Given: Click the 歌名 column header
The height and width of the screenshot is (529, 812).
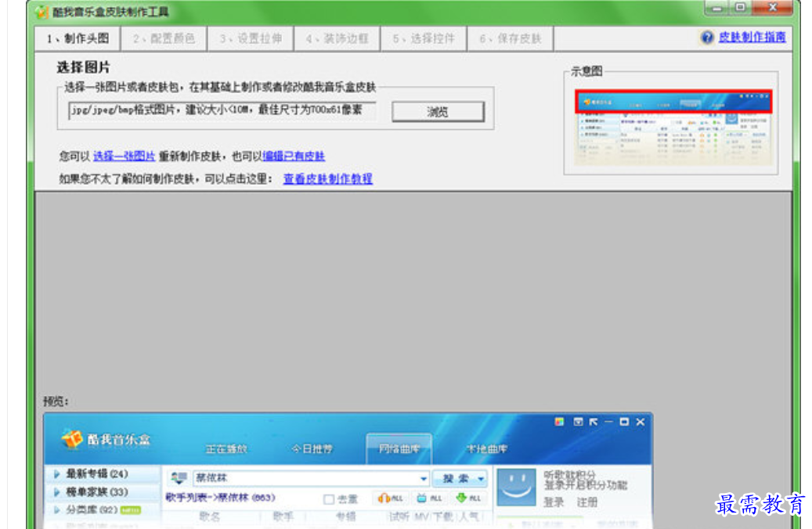Looking at the screenshot, I should pyautogui.click(x=210, y=516).
